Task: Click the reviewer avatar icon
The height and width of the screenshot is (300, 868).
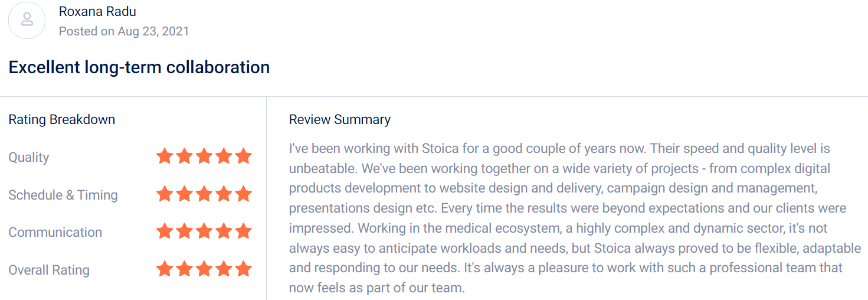Action: [x=27, y=21]
